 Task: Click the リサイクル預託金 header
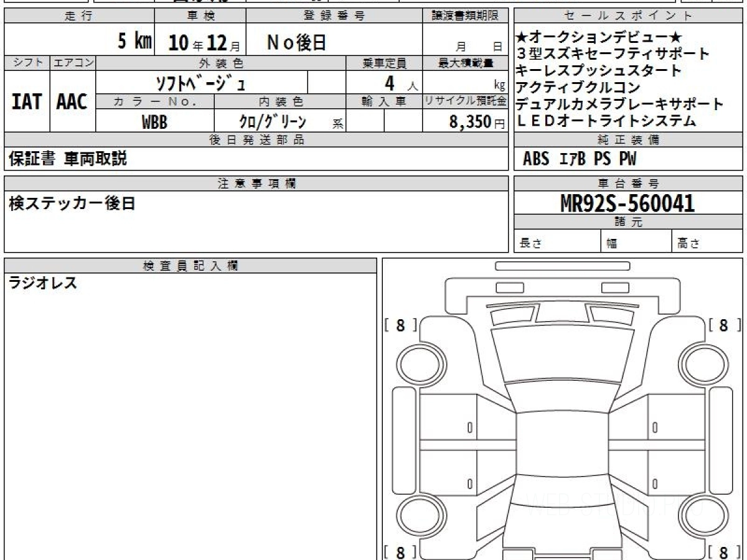465,101
